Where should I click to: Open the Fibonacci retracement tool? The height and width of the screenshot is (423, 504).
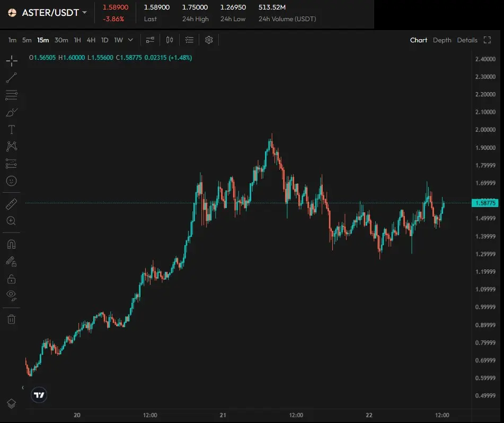click(x=11, y=95)
